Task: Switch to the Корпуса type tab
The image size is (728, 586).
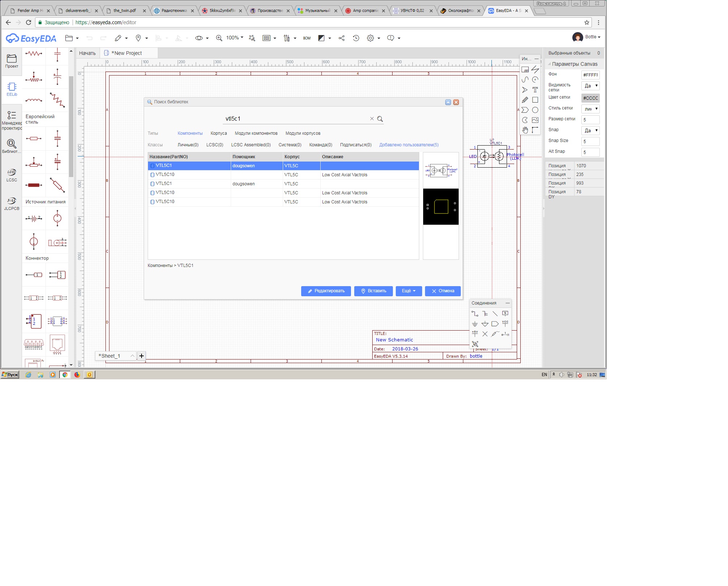Action: click(218, 133)
